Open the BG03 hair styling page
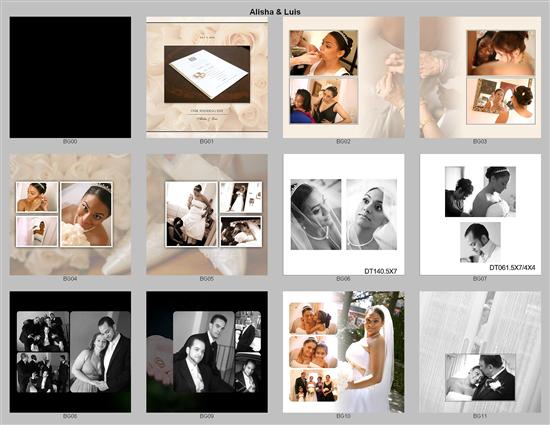The height and width of the screenshot is (425, 550). point(481,77)
